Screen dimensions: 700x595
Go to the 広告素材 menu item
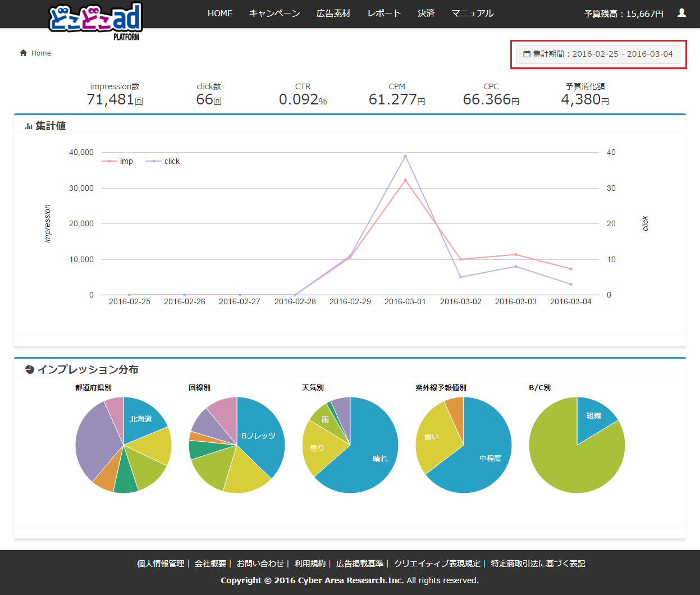(333, 13)
